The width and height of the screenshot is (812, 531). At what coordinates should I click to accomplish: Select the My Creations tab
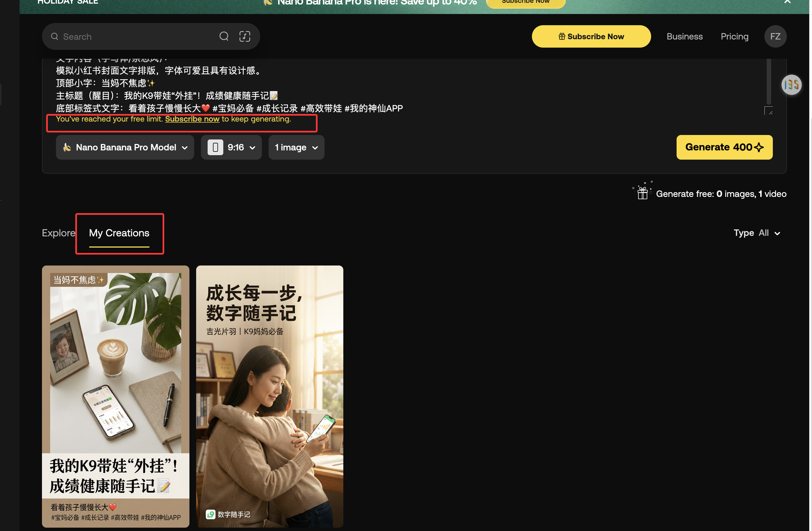119,233
